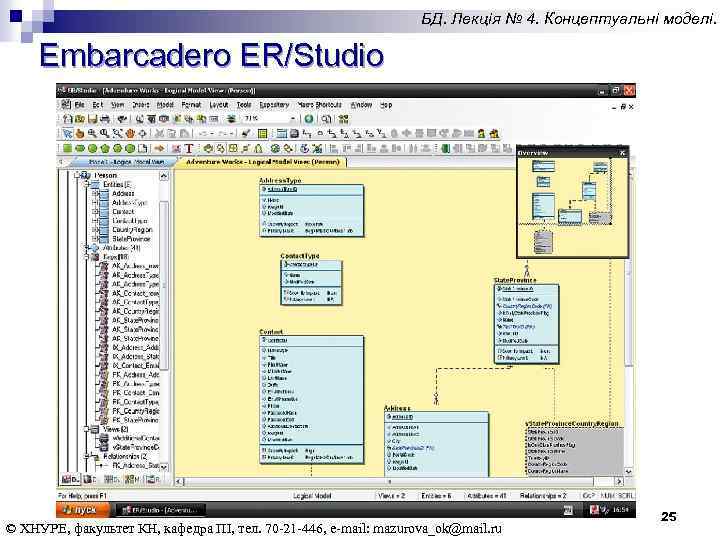Click the green globe icon beside the zoom box
Screen dimensions: 720x540
pyautogui.click(x=309, y=119)
